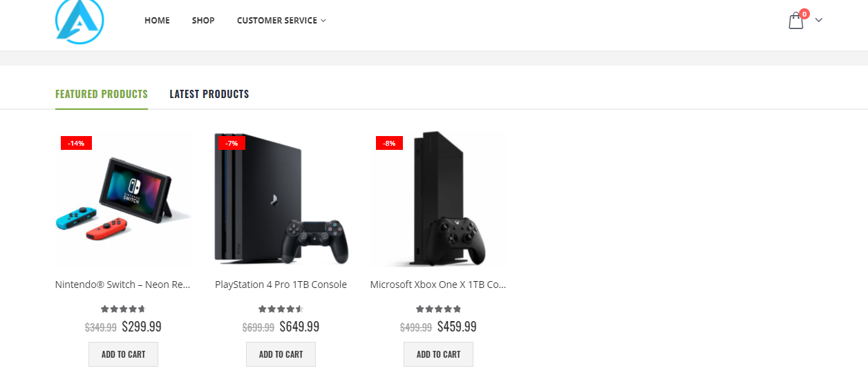Screen dimensions: 868x375
Task: Add Xbox One X to cart
Action: [438, 354]
